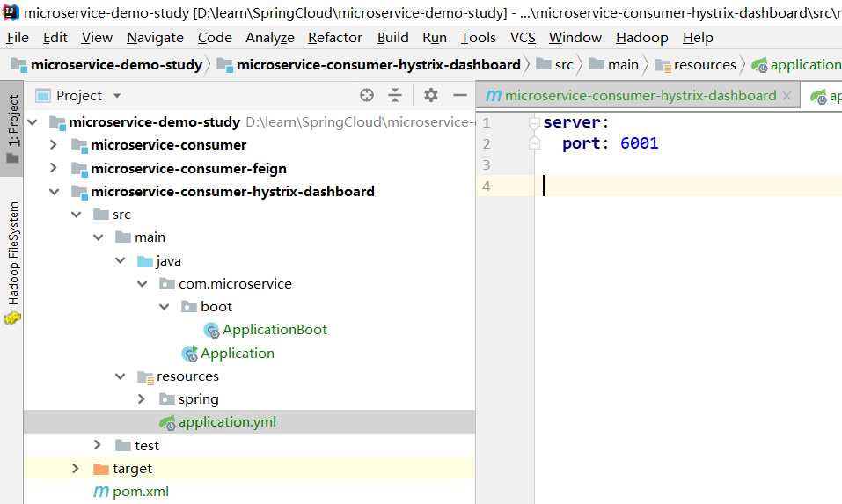
Task: Open the Run menu
Action: [435, 38]
